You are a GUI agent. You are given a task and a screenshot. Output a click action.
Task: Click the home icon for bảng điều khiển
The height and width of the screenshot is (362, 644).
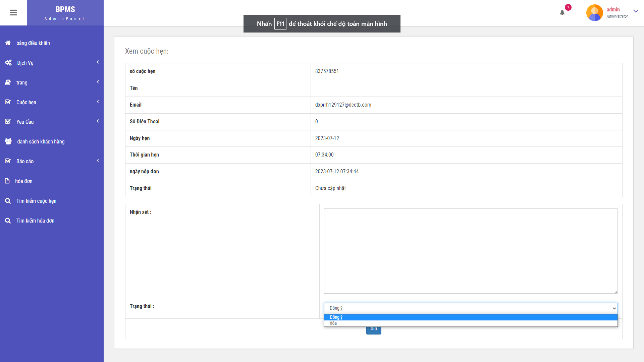pyautogui.click(x=8, y=43)
